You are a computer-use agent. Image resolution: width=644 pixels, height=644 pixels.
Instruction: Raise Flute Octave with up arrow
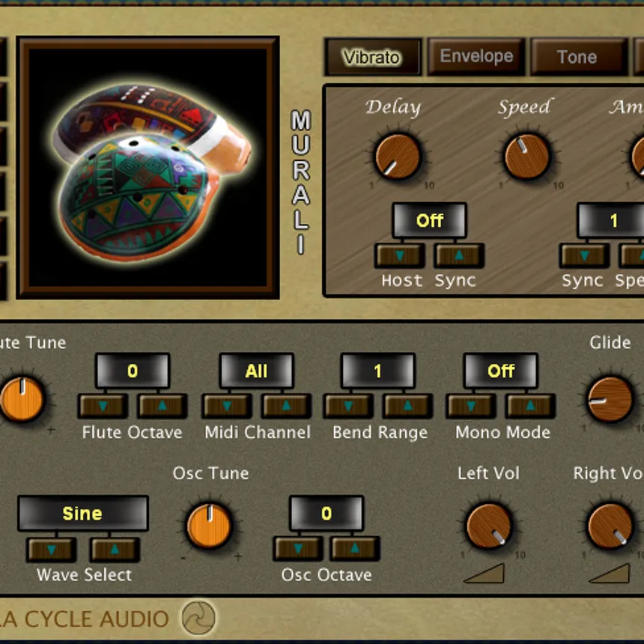[162, 406]
